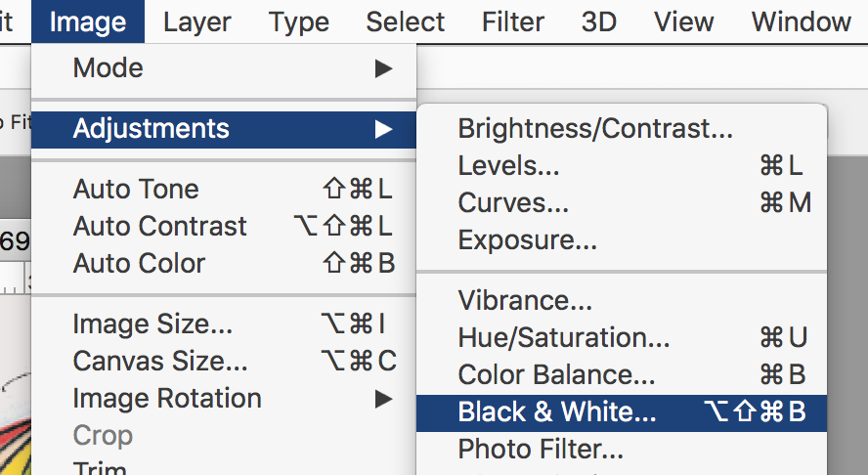Select Exposure adjustment

622,239
